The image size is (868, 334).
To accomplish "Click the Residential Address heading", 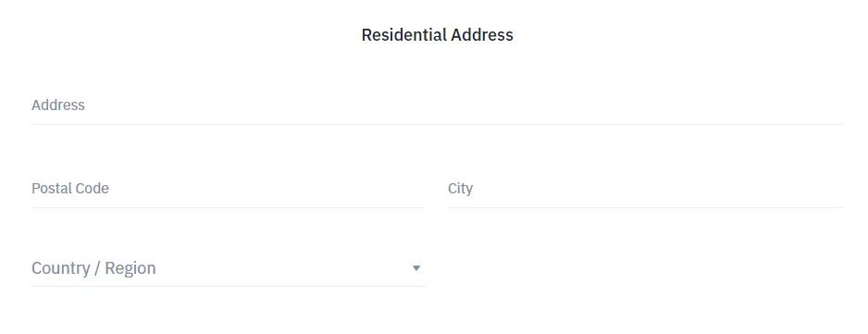I will 438,35.
